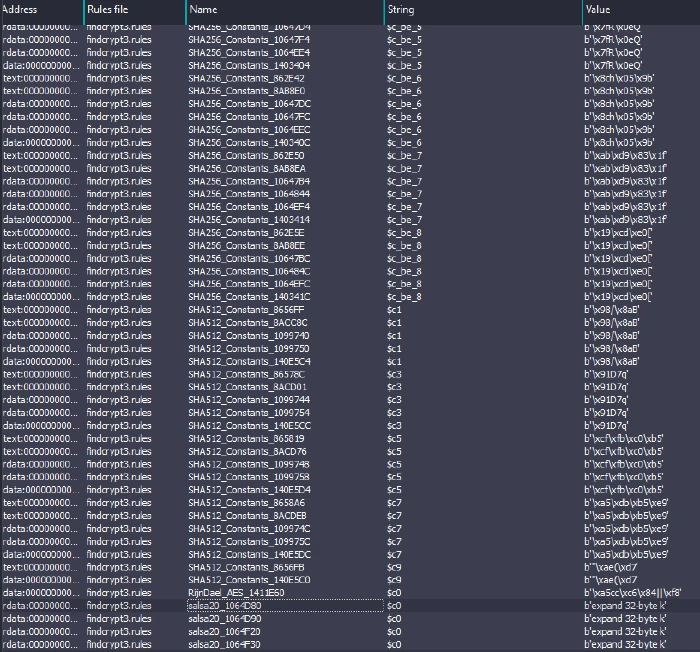Screen dimensions: 700x652
Task: Select row SHA512_Constants_1099748
Action: [350, 464]
